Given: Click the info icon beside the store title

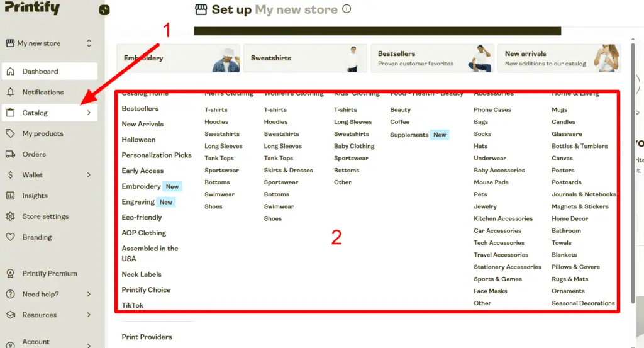Looking at the screenshot, I should click(x=347, y=9).
